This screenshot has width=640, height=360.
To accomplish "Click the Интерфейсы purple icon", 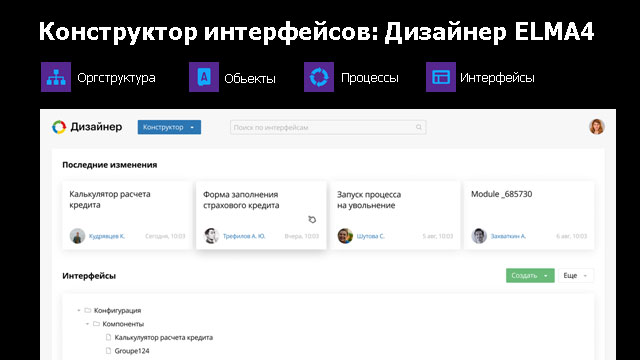I will [441, 77].
